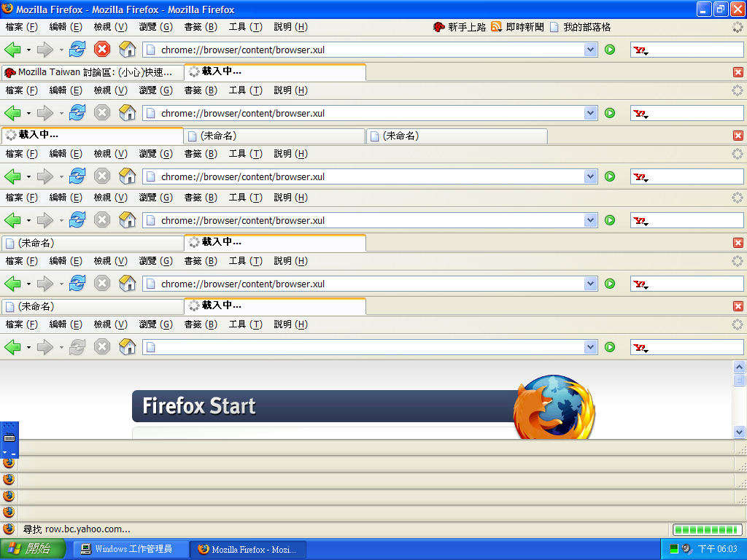Click Reload in the topmost navigation toolbar
The height and width of the screenshot is (560, 747).
pyautogui.click(x=78, y=50)
